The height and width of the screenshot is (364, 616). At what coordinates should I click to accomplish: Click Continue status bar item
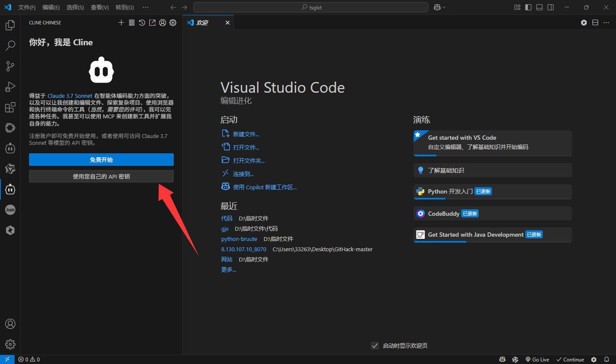(570, 359)
